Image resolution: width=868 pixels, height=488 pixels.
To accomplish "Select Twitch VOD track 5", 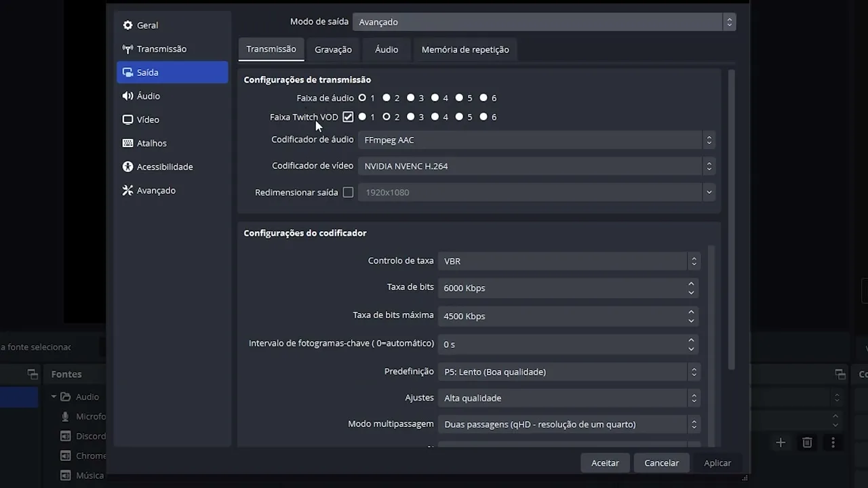I will tap(459, 117).
